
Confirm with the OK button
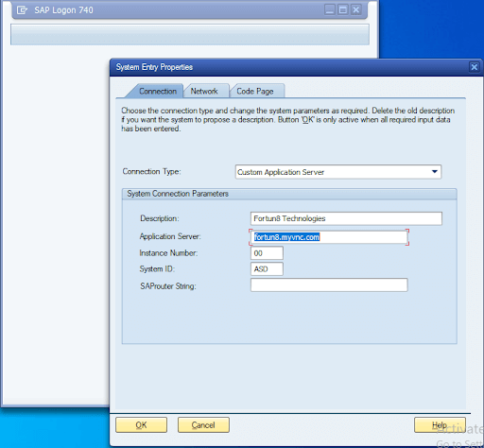click(x=141, y=425)
